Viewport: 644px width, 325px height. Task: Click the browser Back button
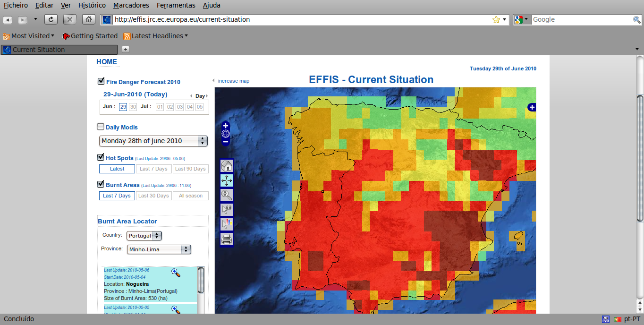[x=8, y=20]
